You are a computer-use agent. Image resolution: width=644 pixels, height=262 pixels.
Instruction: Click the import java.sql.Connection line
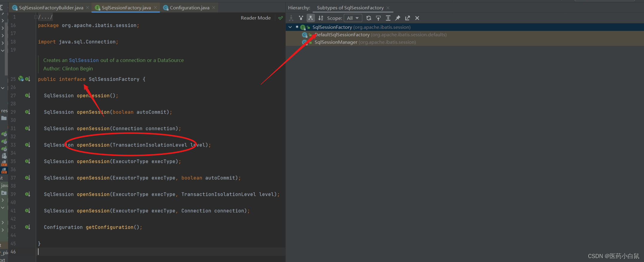pos(78,42)
